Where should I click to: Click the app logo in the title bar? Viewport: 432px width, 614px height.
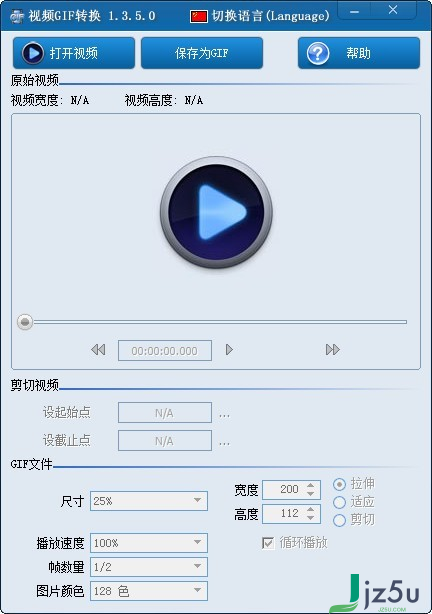(x=16, y=16)
